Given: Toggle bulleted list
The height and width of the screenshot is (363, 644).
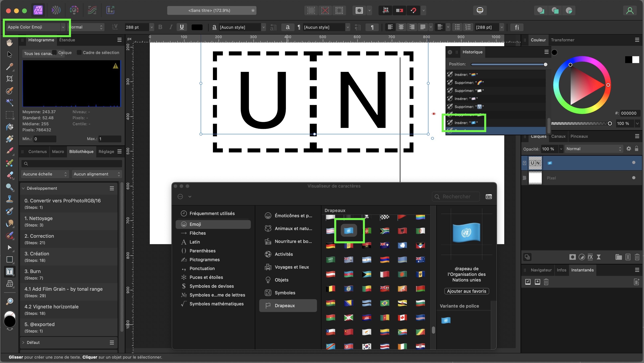Looking at the screenshot, I should point(457,27).
